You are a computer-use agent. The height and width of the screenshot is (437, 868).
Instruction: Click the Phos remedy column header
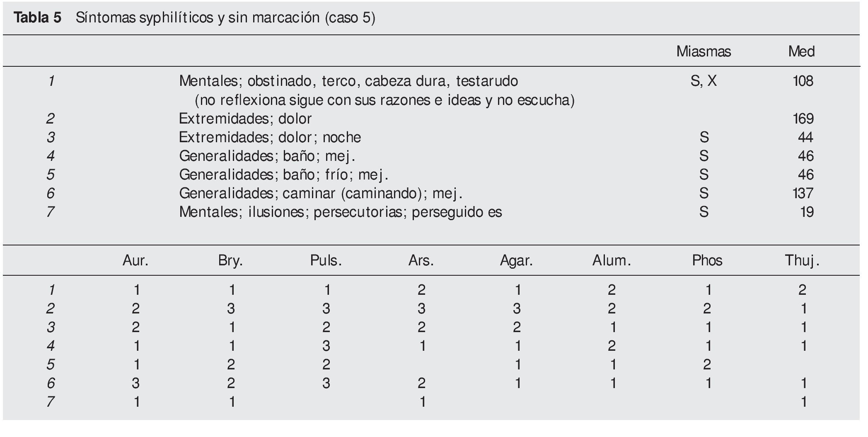(707, 260)
